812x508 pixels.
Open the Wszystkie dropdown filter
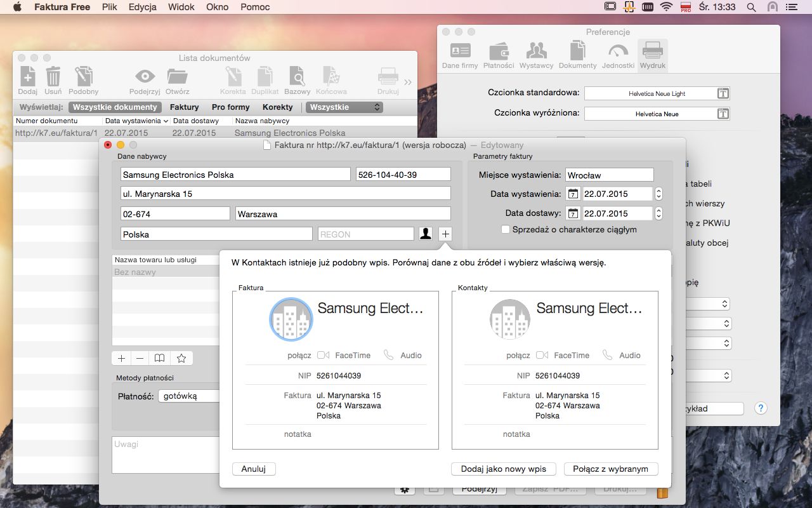tap(344, 107)
